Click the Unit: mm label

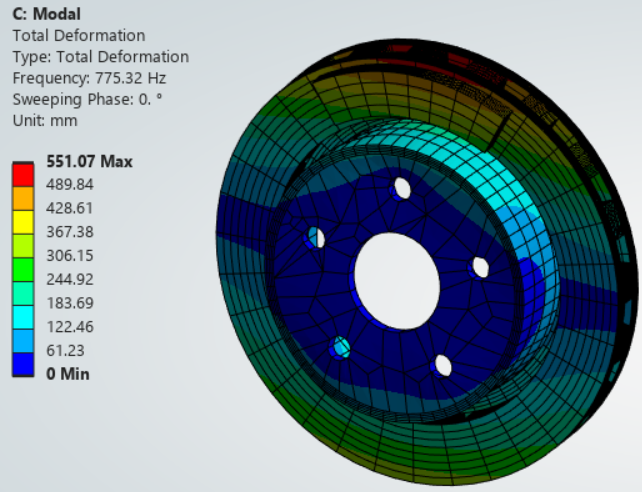[44, 120]
